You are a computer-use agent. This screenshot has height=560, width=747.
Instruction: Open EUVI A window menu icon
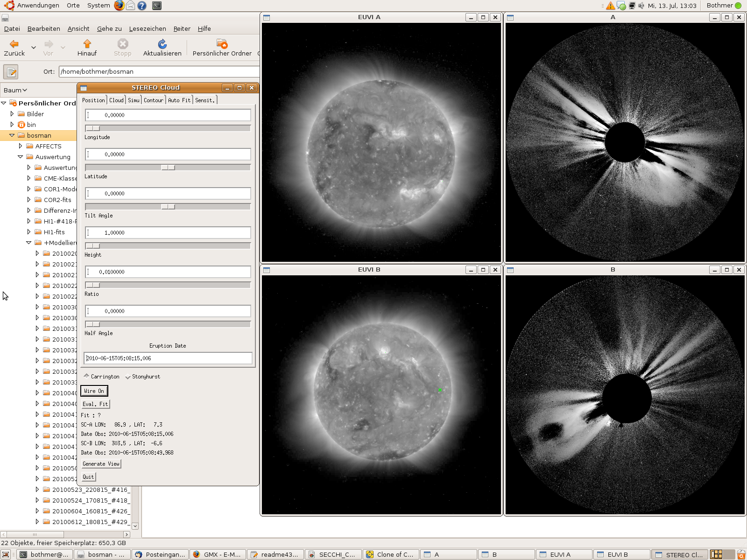point(267,17)
